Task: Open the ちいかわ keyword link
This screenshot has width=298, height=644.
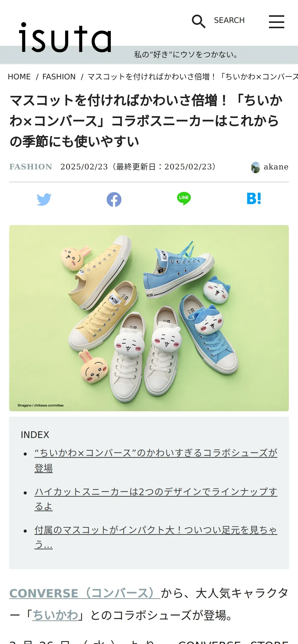Action: 55,615
